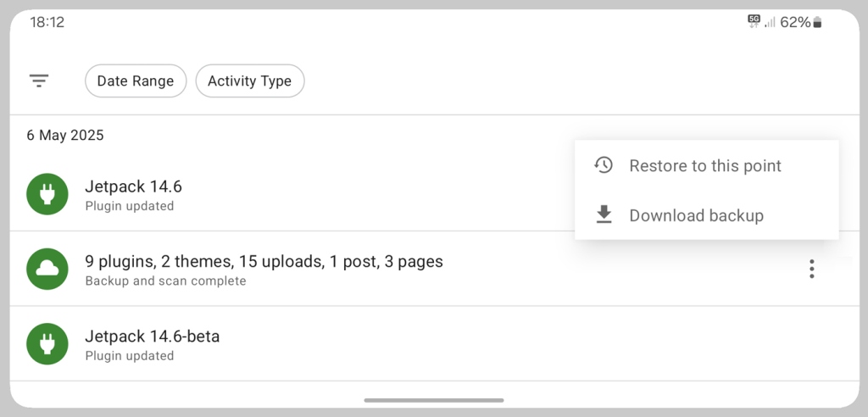The width and height of the screenshot is (868, 417).
Task: Open the filter icon beside Date Range
Action: coord(39,81)
